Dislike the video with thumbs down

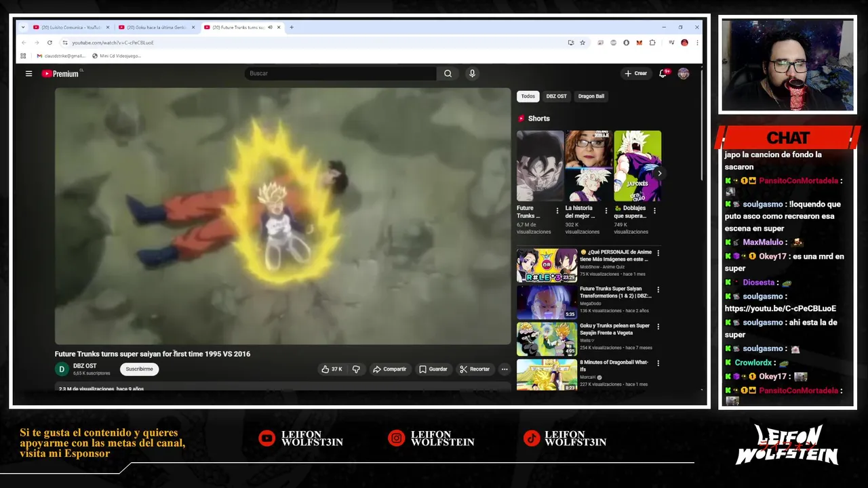click(356, 369)
